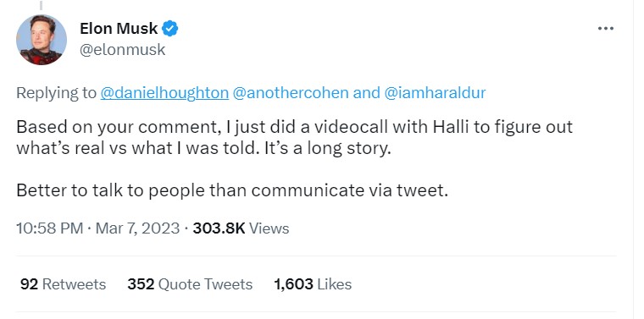Image resolution: width=644 pixels, height=319 pixels.
Task: Open the 352 Quote Tweets list
Action: [190, 284]
